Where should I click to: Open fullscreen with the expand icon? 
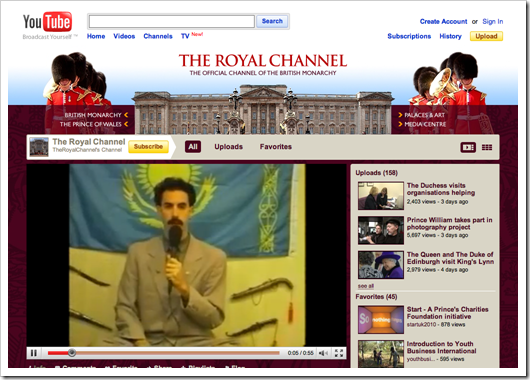339,353
